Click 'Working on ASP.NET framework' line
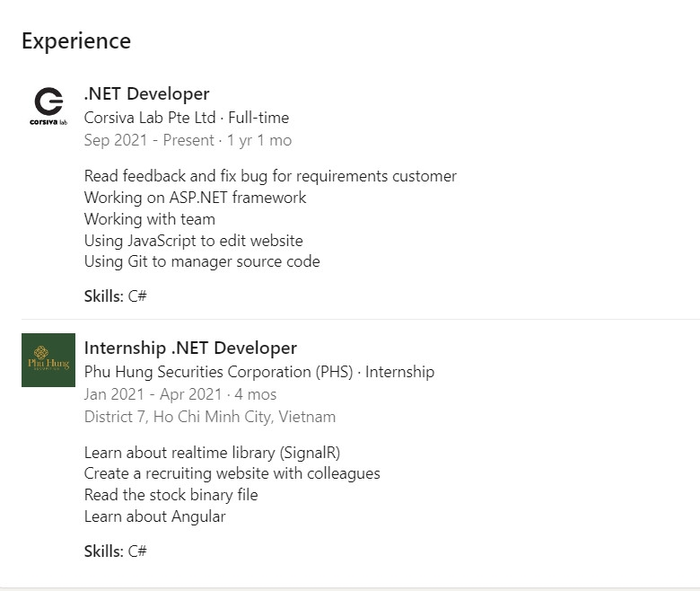 (195, 198)
